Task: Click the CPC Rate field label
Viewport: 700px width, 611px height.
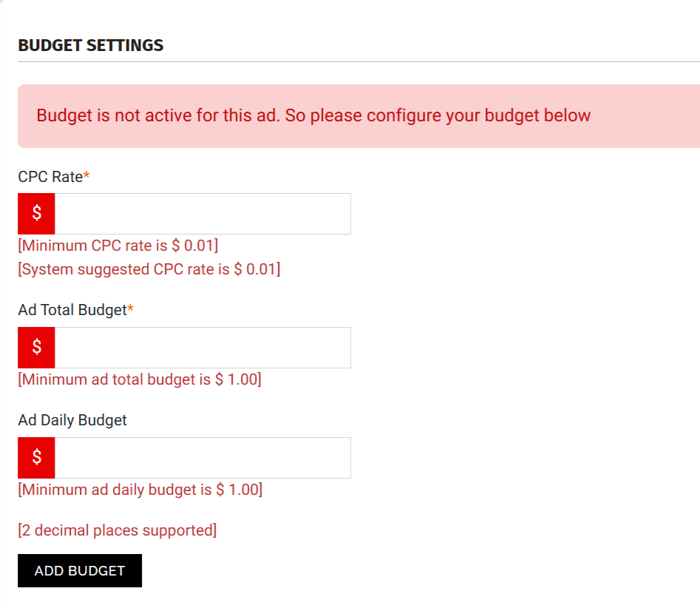Action: (x=50, y=177)
